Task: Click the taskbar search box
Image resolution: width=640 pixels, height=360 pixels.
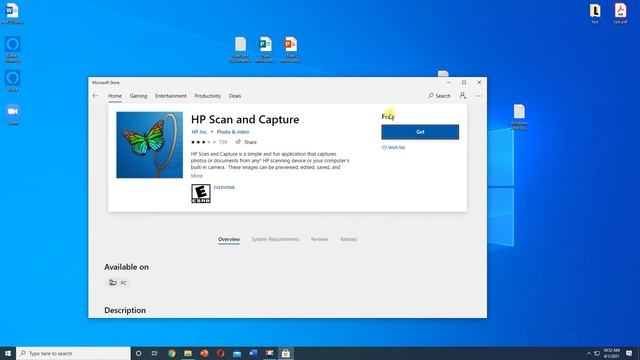Action: click(x=73, y=353)
